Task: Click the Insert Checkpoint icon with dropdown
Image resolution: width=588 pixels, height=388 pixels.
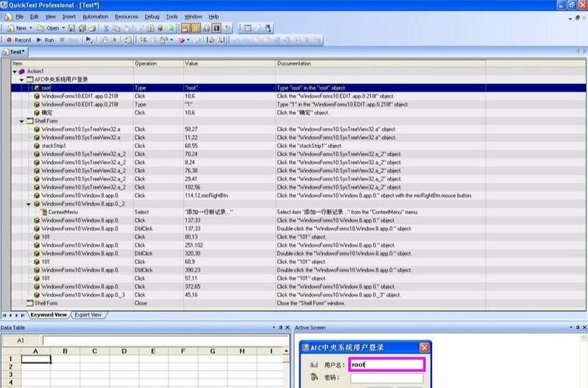Action: point(165,40)
